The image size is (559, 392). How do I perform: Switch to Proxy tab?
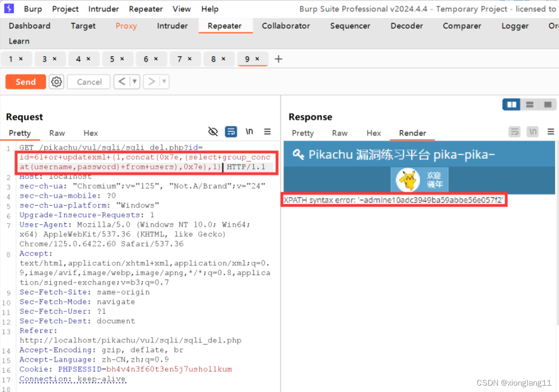pos(126,26)
